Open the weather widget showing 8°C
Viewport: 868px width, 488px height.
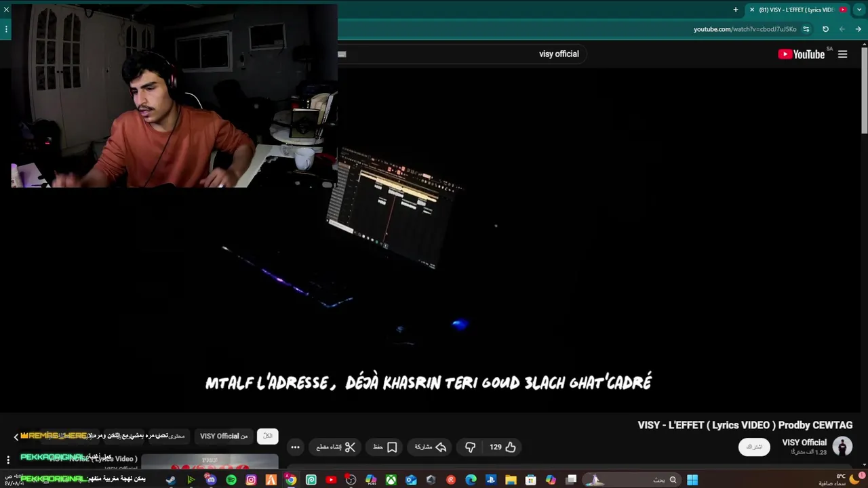tap(841, 480)
